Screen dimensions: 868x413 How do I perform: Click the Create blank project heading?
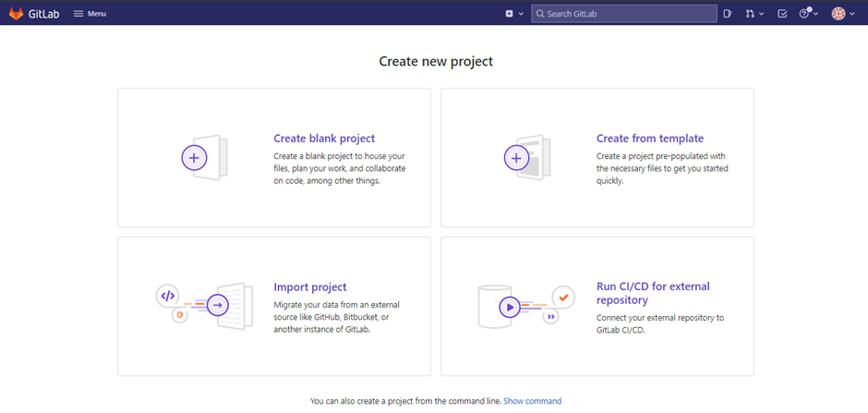pos(324,139)
